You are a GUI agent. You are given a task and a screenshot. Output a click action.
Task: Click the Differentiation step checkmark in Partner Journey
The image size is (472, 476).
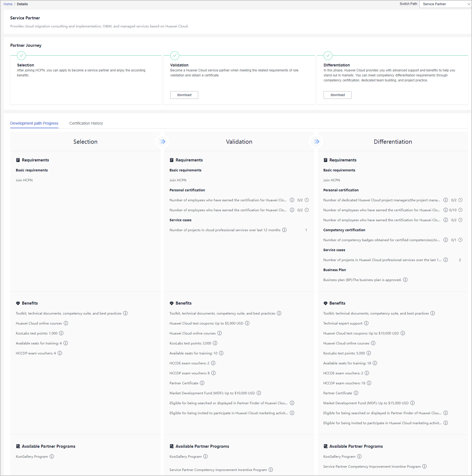[x=328, y=56]
